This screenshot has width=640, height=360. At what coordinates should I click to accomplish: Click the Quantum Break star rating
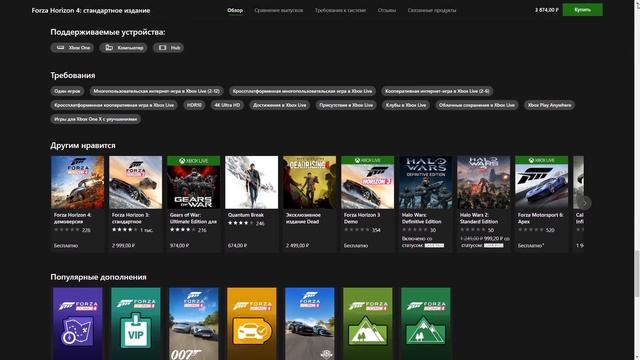tap(241, 223)
